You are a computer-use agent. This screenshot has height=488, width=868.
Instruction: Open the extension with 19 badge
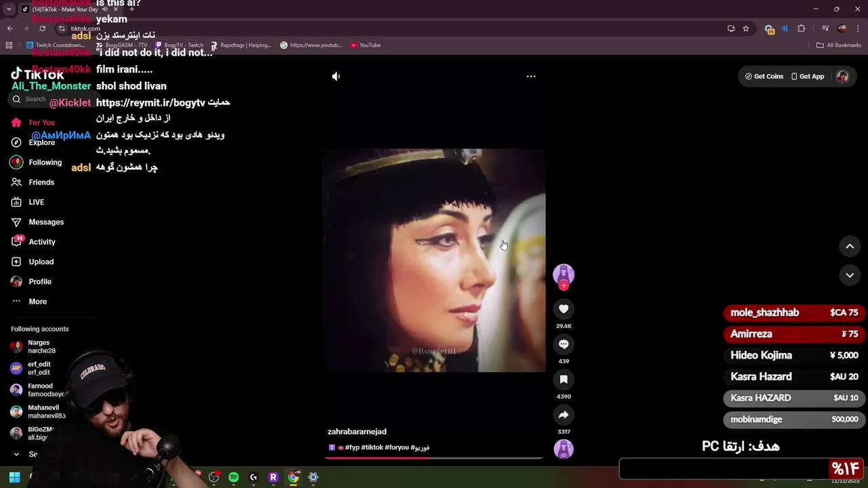point(769,29)
